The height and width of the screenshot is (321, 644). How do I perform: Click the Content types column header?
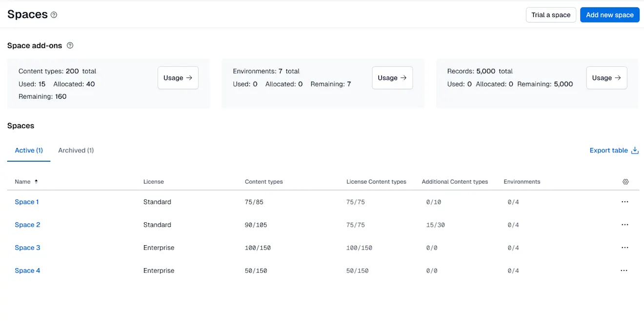pyautogui.click(x=264, y=182)
